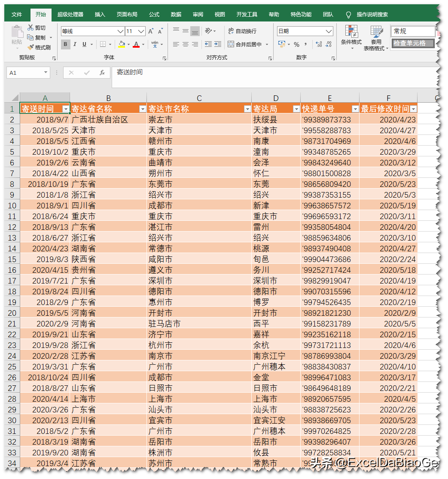Select row 10 header
448x479 pixels.
[12, 206]
